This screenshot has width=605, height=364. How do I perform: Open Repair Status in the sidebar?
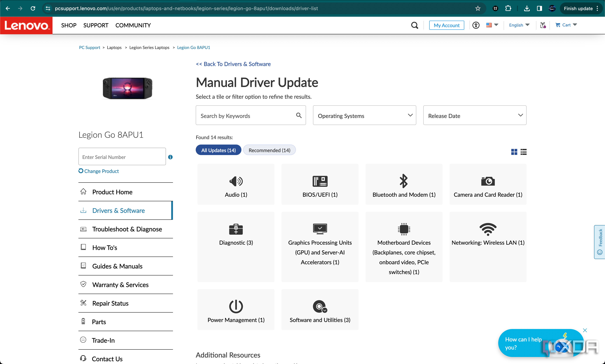coord(126,303)
